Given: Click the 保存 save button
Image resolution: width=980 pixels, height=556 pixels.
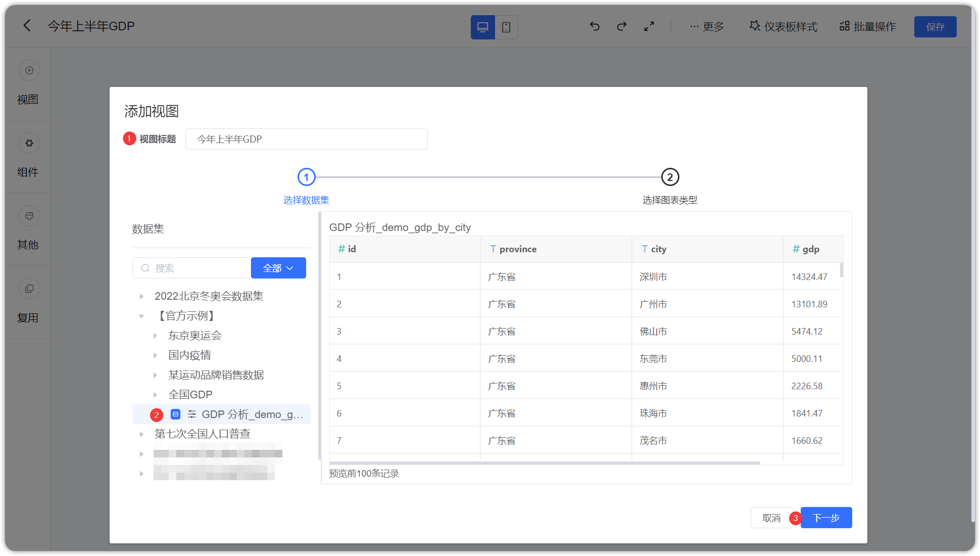Looking at the screenshot, I should (x=935, y=26).
